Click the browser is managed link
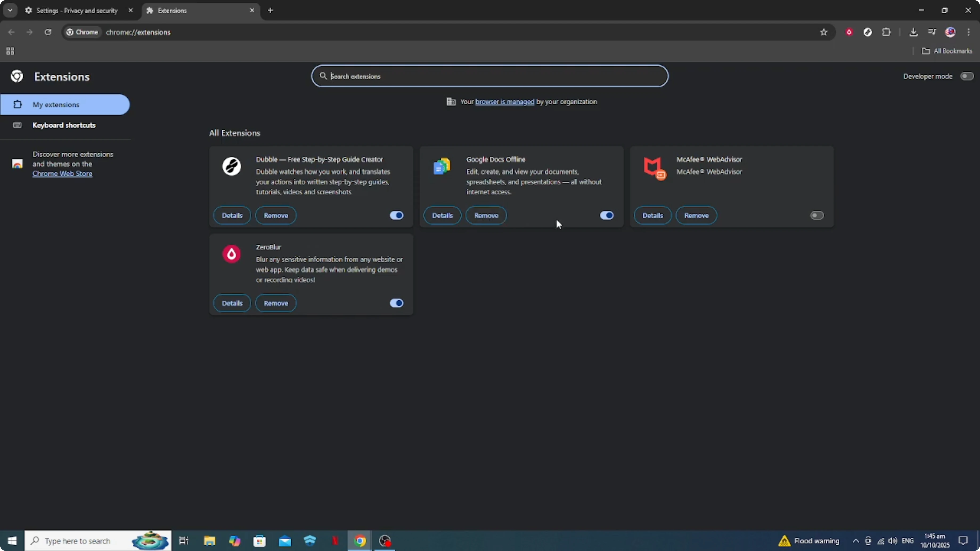 [504, 101]
